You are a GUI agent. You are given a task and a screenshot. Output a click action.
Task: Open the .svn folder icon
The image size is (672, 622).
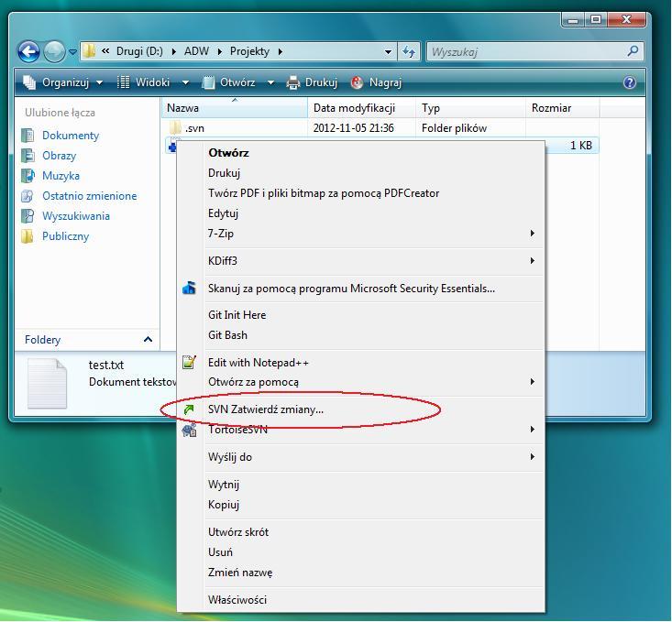tap(174, 128)
